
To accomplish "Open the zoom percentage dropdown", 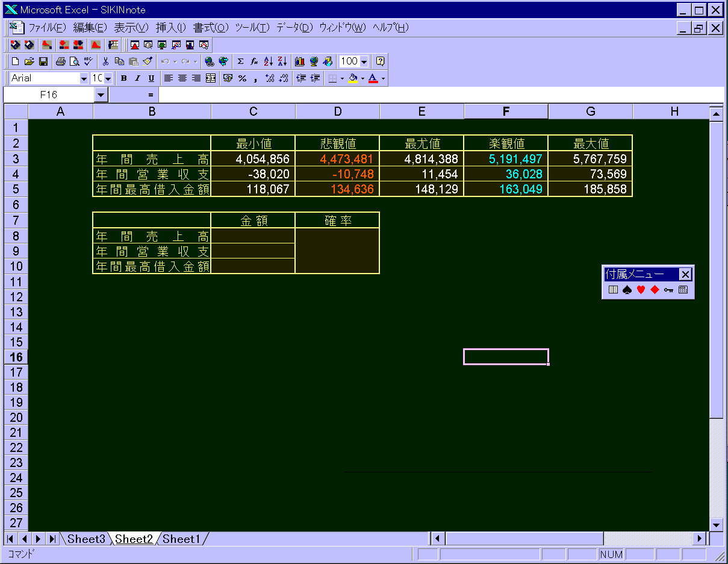I will coord(364,61).
